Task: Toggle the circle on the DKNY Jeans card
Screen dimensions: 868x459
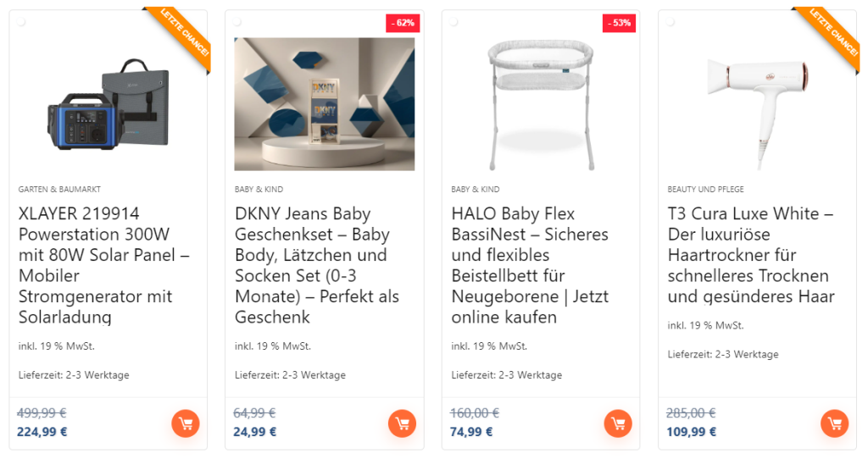Action: coord(237,22)
